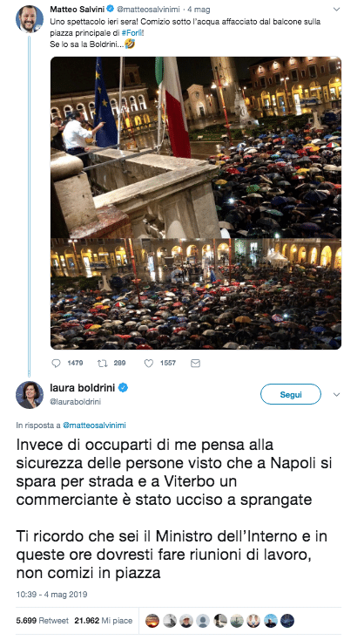Open last liker avatar in likes row
364x640 pixels.
click(x=287, y=621)
